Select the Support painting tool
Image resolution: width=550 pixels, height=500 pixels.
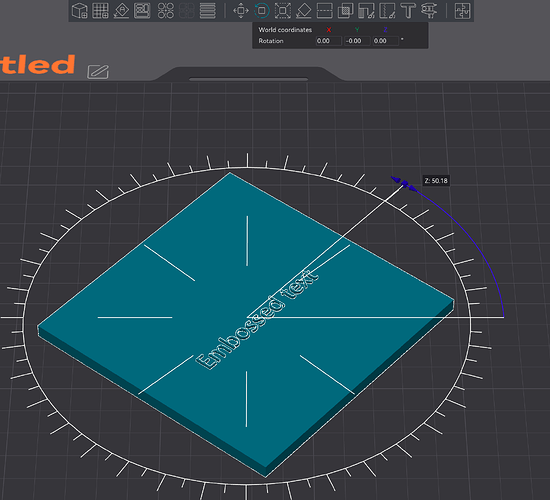click(x=366, y=11)
